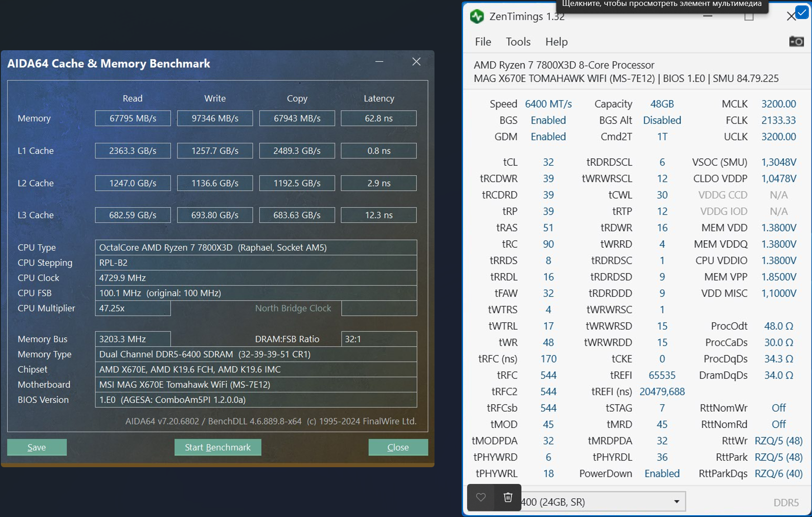Image resolution: width=812 pixels, height=517 pixels.
Task: Select the Memory Latency value 62.8 ns
Action: (x=379, y=118)
